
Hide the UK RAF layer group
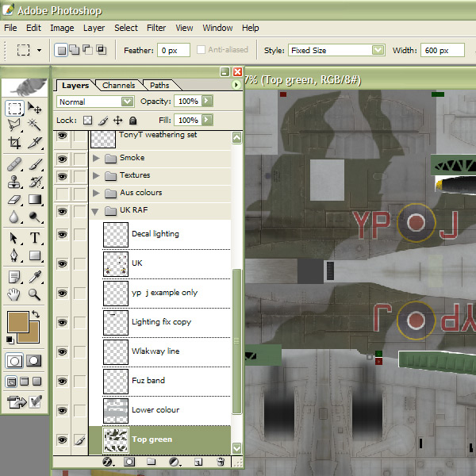click(x=62, y=212)
